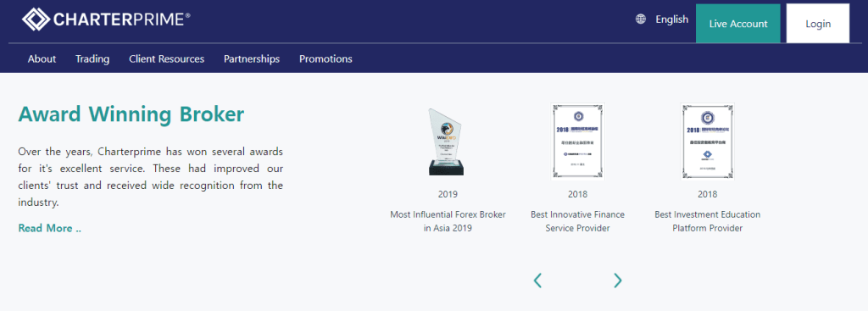This screenshot has width=868, height=311.
Task: Click the Login button
Action: (818, 23)
